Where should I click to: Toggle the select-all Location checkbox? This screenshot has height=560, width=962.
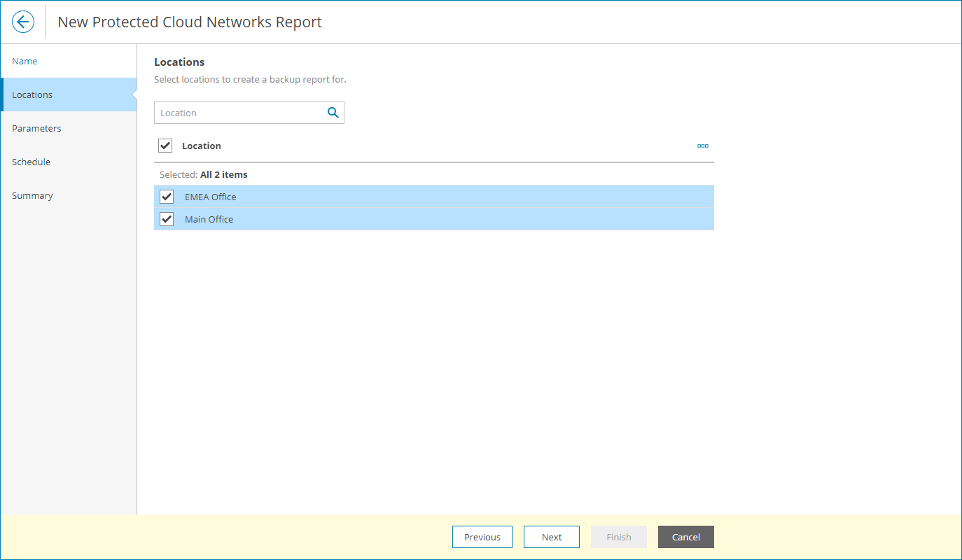165,146
